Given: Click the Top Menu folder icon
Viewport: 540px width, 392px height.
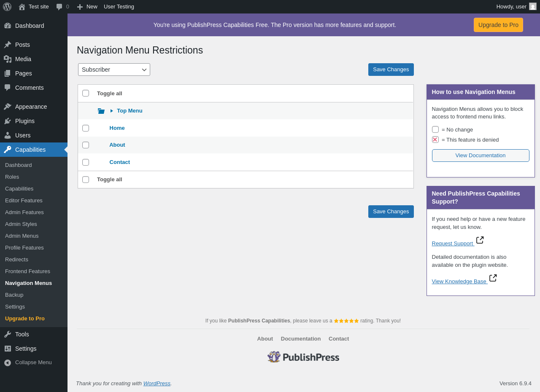Looking at the screenshot, I should pos(101,111).
